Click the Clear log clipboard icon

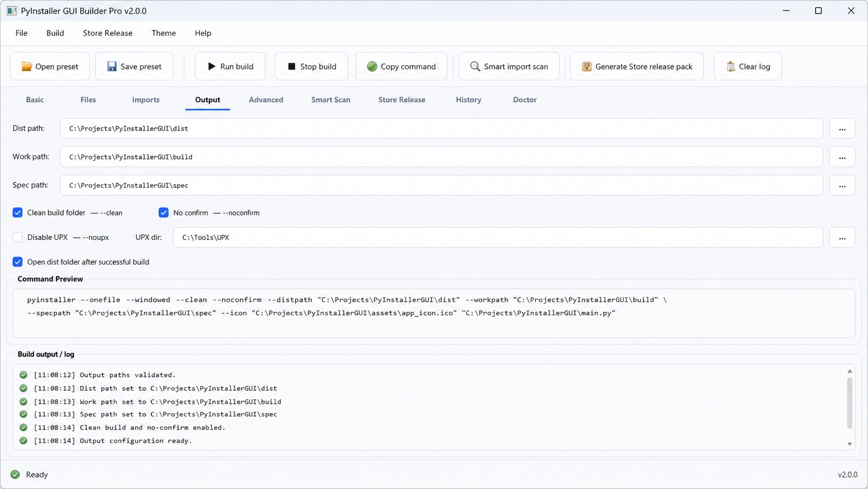point(730,67)
